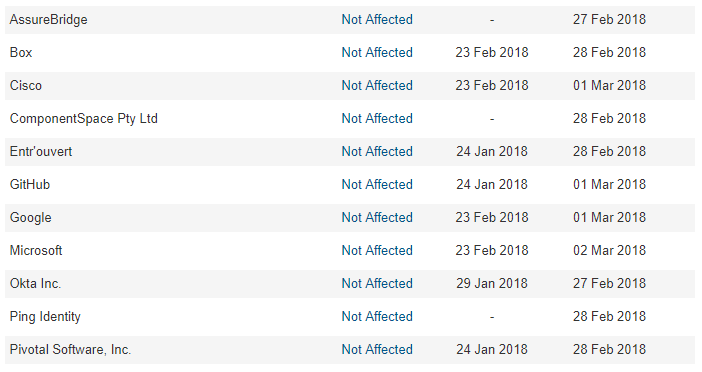Image resolution: width=702 pixels, height=372 pixels.
Task: Open Box Not Affected status link
Action: (x=377, y=52)
